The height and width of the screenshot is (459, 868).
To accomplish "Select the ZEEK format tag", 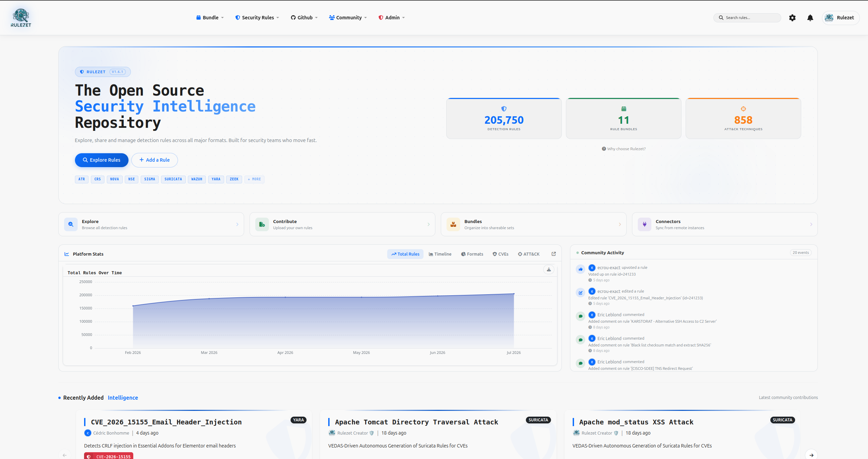I will pos(234,179).
